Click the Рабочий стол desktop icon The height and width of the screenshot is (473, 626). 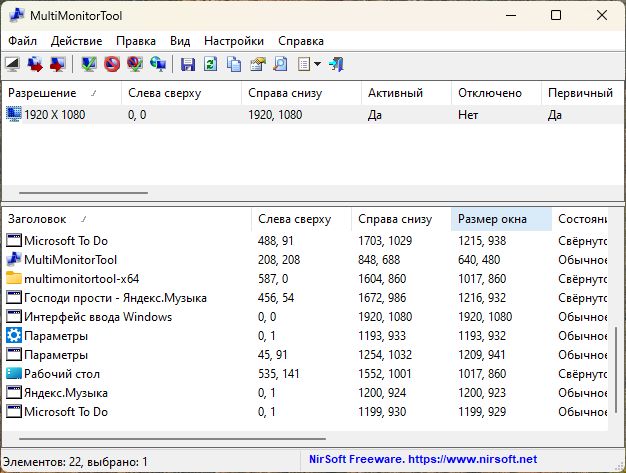point(14,374)
